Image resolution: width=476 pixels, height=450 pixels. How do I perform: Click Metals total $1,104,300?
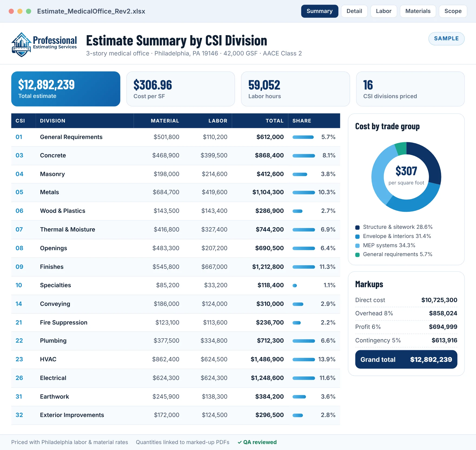click(x=268, y=192)
